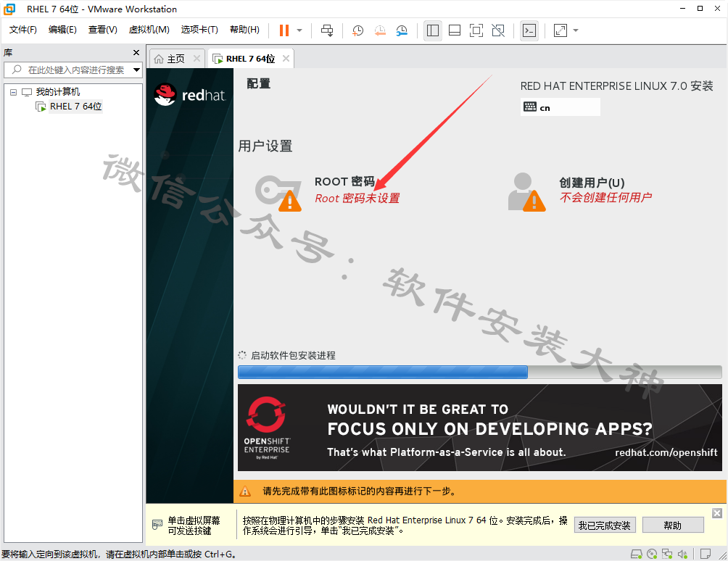The image size is (728, 561).
Task: Open the library search dropdown arrow
Action: (x=136, y=70)
